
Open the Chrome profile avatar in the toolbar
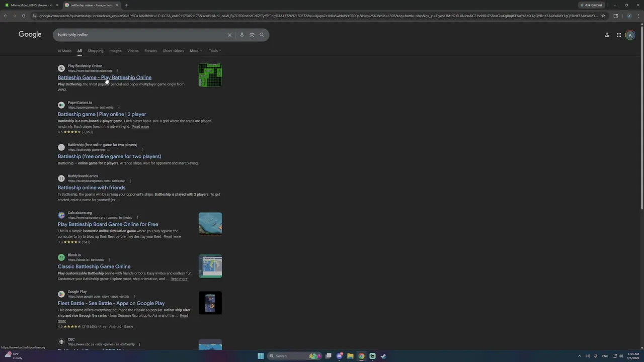629,16
